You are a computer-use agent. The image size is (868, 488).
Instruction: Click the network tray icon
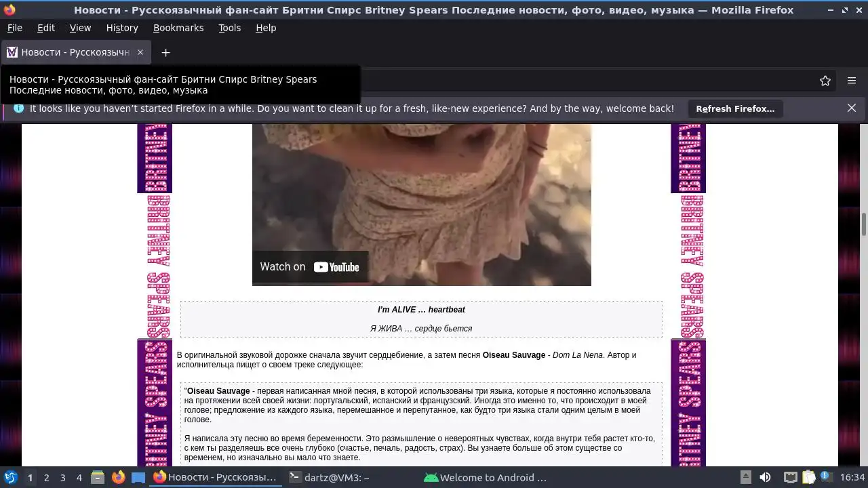point(790,477)
